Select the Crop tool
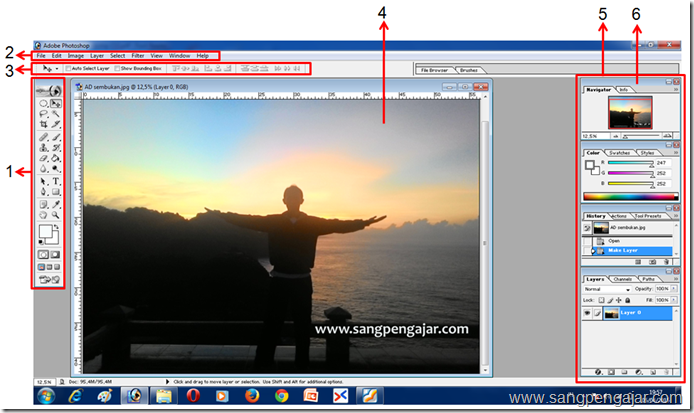The image size is (694, 413). 44,124
